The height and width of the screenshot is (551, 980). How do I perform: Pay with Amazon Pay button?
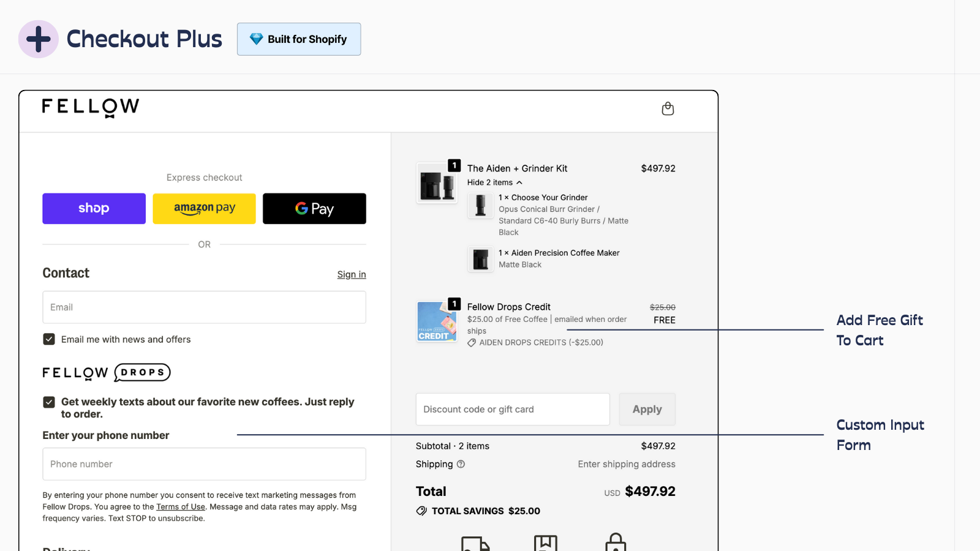[x=204, y=209]
